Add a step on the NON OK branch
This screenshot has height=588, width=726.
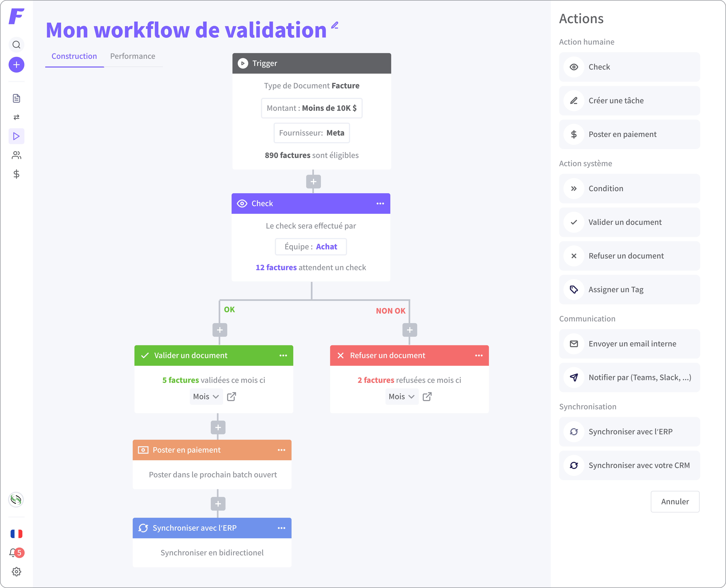pyautogui.click(x=410, y=330)
